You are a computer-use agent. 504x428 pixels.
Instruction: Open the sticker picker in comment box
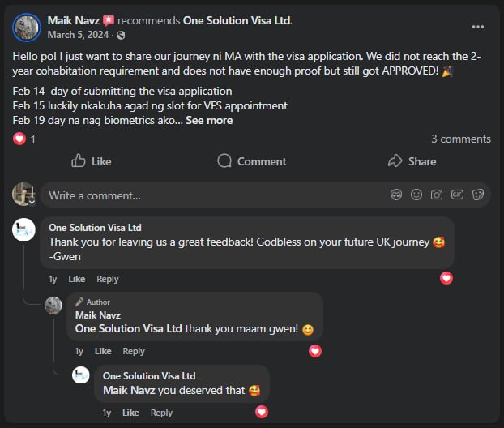pos(478,195)
